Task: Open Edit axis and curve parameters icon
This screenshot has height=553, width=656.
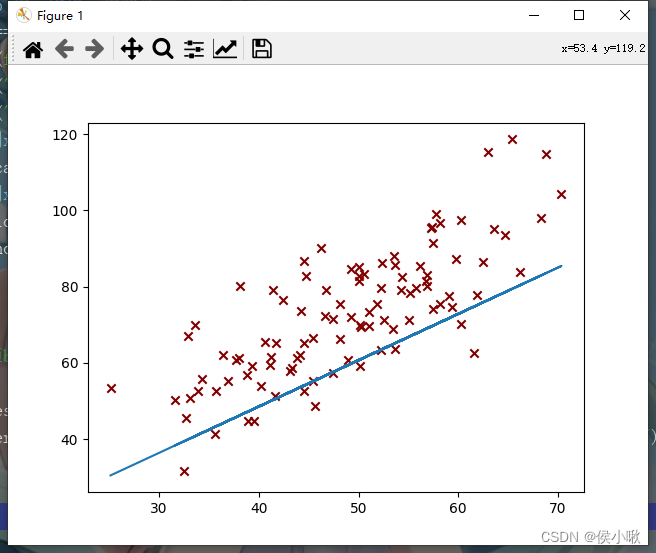Action: tap(225, 49)
